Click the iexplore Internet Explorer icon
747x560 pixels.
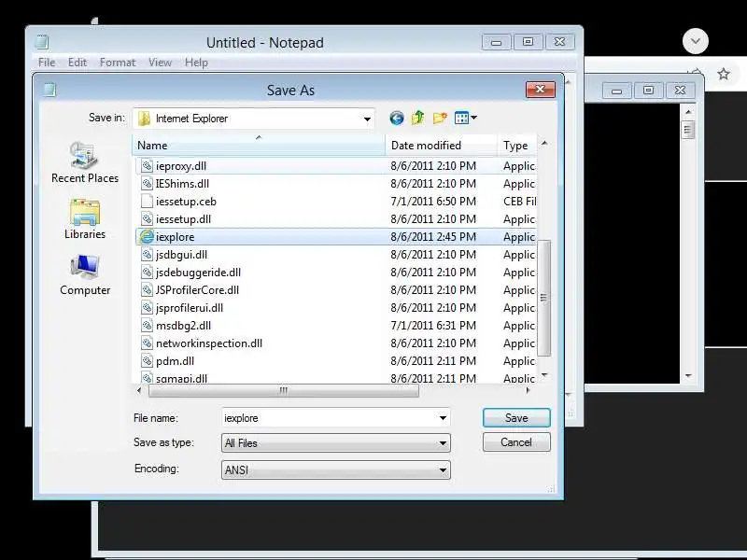147,237
